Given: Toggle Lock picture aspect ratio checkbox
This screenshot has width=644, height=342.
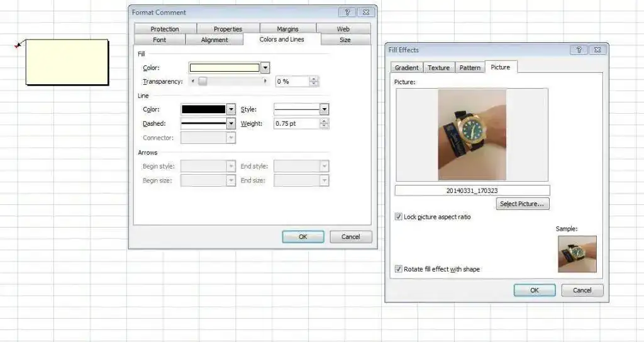Looking at the screenshot, I should [398, 217].
